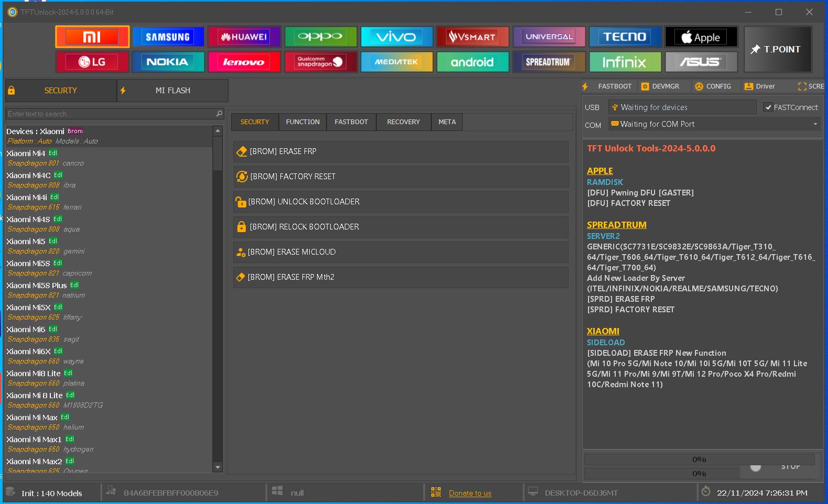Open the FUNCTION sub-tab
This screenshot has height=504, width=828.
[302, 122]
